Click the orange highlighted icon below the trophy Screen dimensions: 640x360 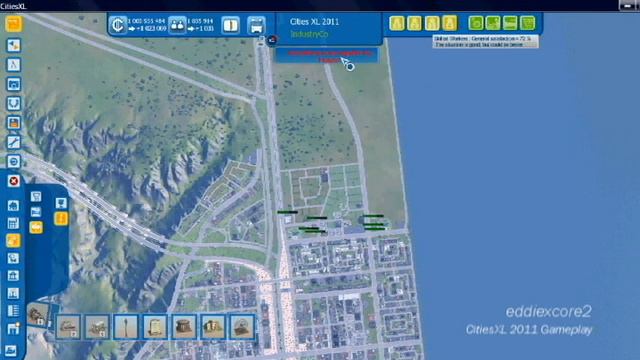click(61, 219)
